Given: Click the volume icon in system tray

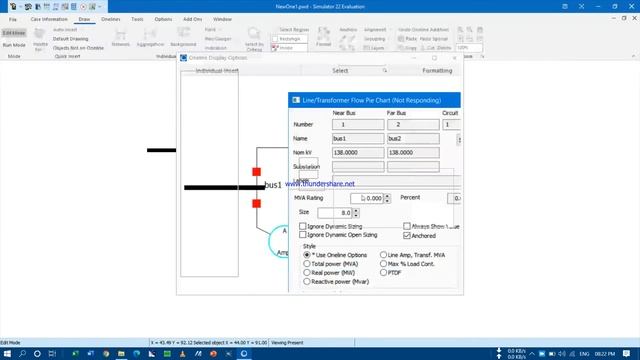Looking at the screenshot, I should 562,353.
